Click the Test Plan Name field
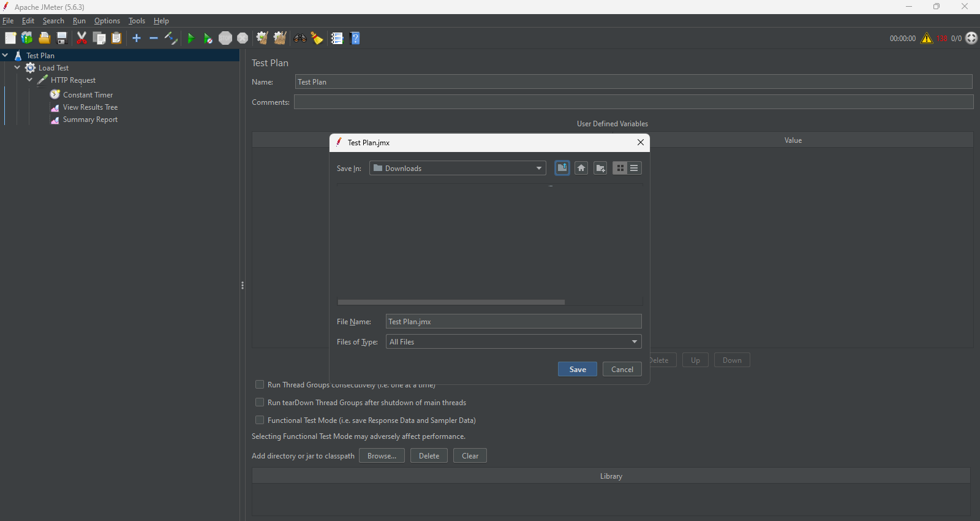Viewport: 980px width, 521px height. pos(634,82)
